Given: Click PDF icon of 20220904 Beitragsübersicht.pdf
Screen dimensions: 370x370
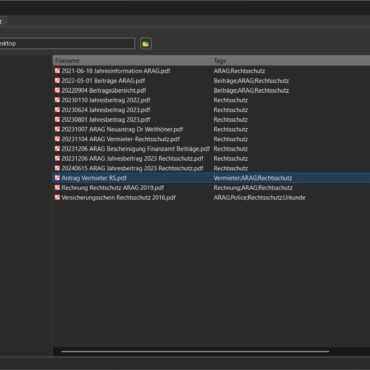Looking at the screenshot, I should [57, 90].
